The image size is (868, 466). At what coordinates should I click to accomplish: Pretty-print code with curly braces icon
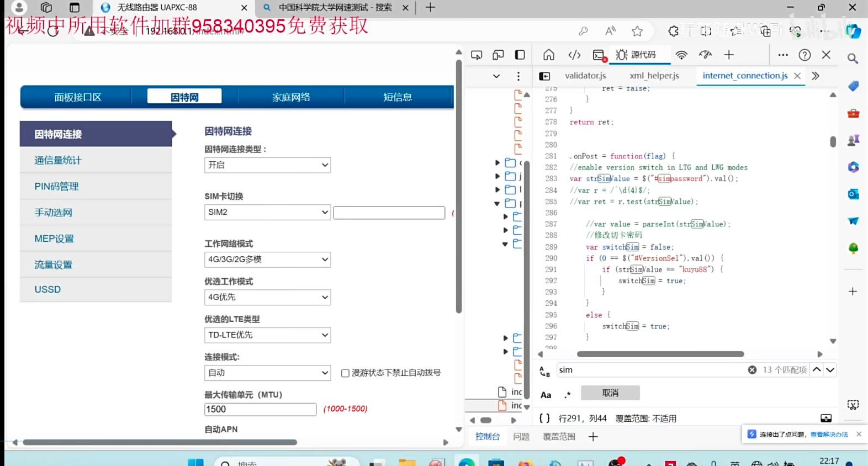click(x=544, y=419)
